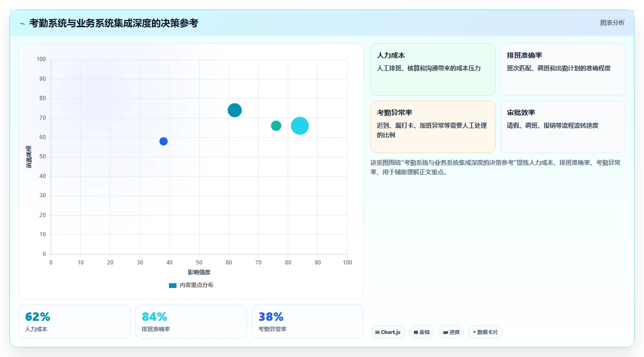
Task: Click the 38% 考勤异常率 stat card
Action: point(307,321)
